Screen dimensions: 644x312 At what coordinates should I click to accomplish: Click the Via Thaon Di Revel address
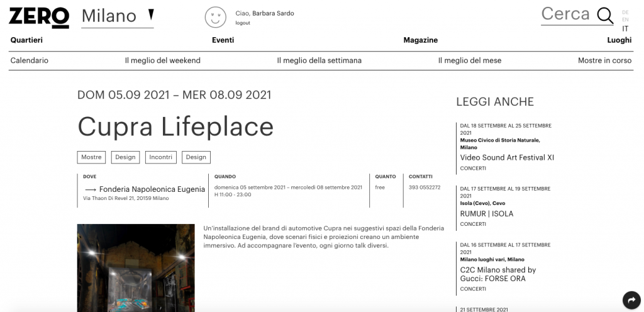pyautogui.click(x=126, y=198)
